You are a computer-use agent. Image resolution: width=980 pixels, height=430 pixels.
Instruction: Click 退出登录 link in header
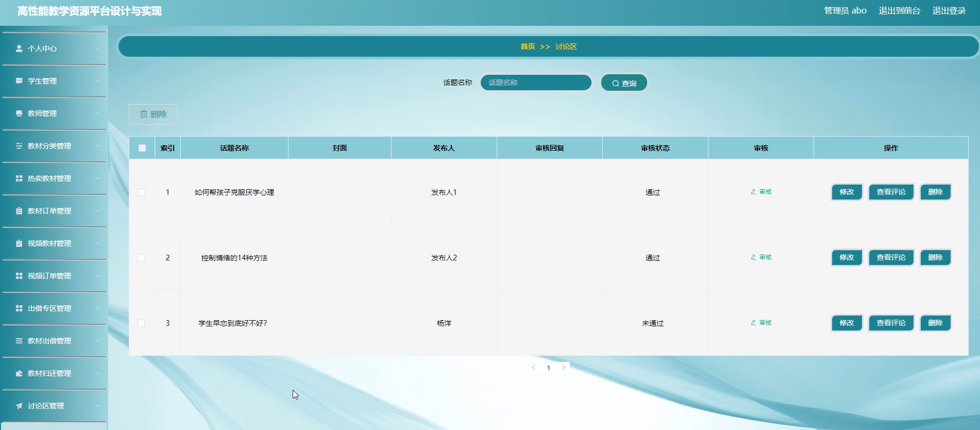point(949,11)
